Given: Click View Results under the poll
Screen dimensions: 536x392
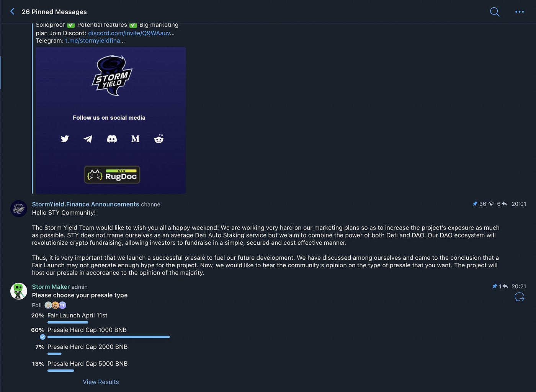Looking at the screenshot, I should pyautogui.click(x=101, y=382).
